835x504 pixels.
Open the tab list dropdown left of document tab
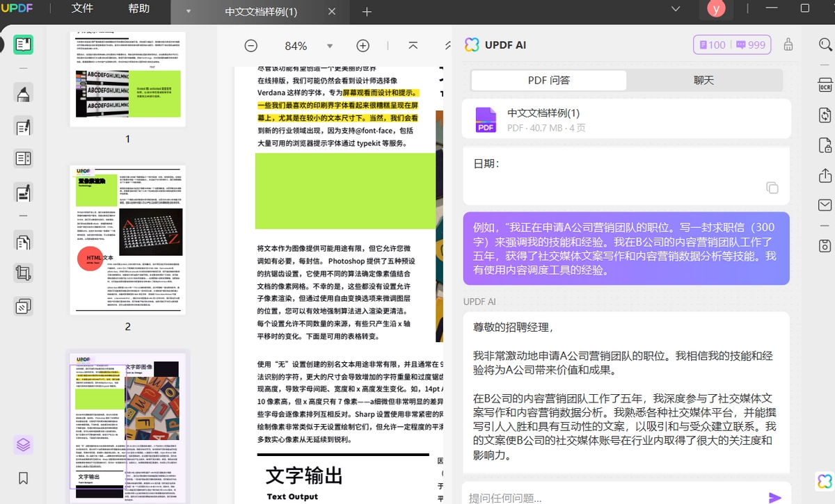point(188,12)
